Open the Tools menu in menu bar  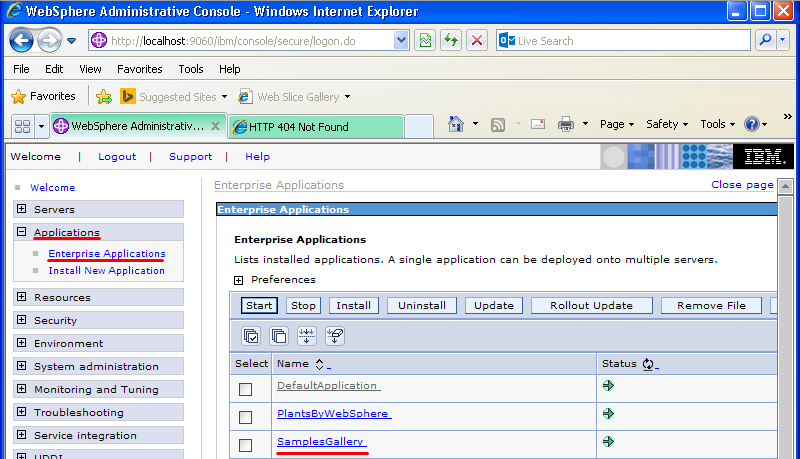[191, 69]
